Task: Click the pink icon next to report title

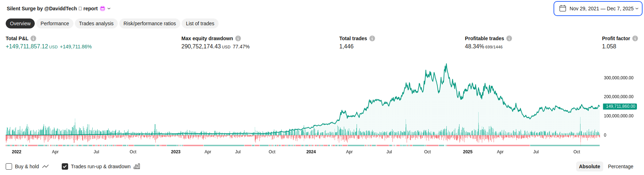Action: (103, 9)
